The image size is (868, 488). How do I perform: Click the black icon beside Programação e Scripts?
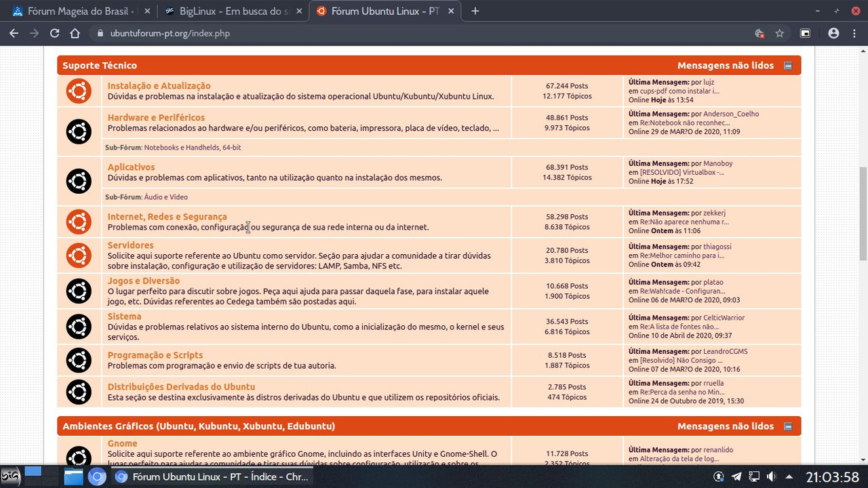[79, 360]
